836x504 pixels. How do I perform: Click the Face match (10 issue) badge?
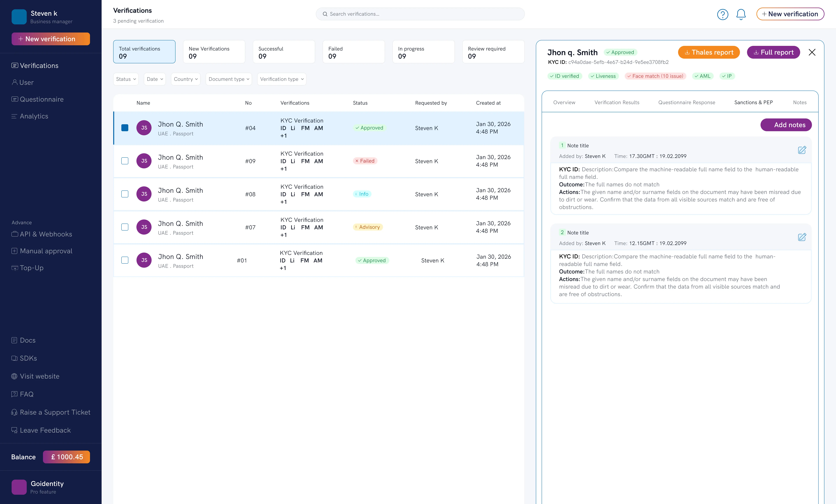tap(655, 76)
